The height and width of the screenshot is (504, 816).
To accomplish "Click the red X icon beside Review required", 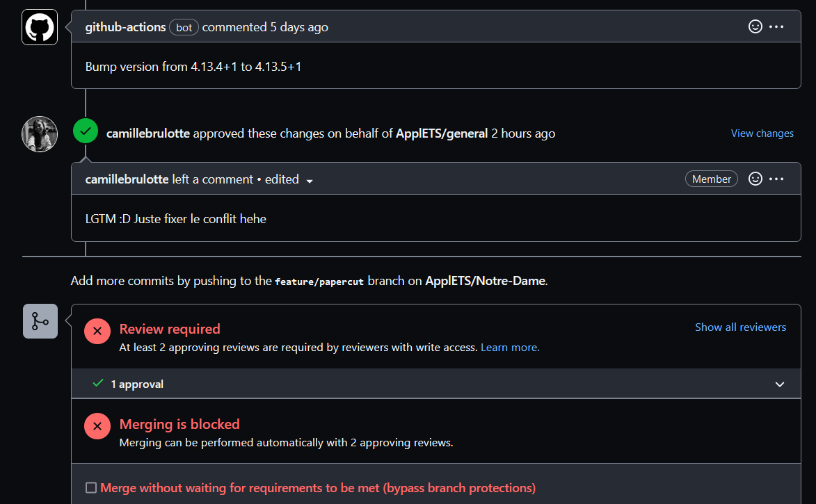I will pos(97,331).
